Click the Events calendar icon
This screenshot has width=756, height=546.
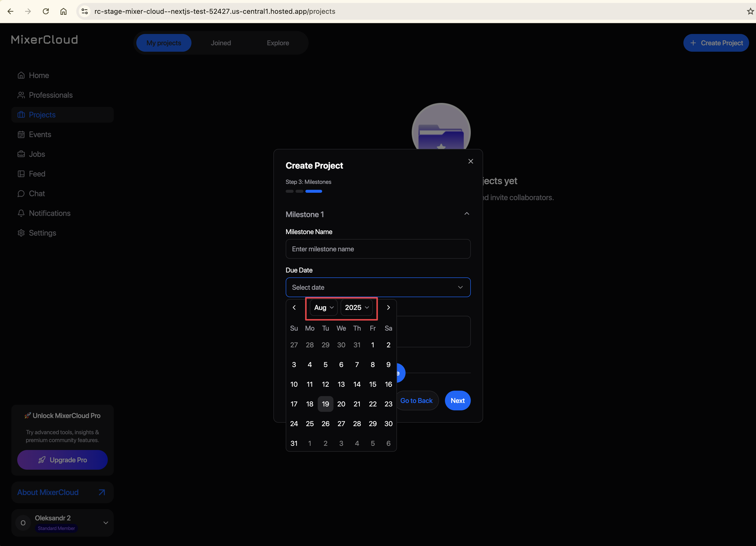tap(21, 134)
